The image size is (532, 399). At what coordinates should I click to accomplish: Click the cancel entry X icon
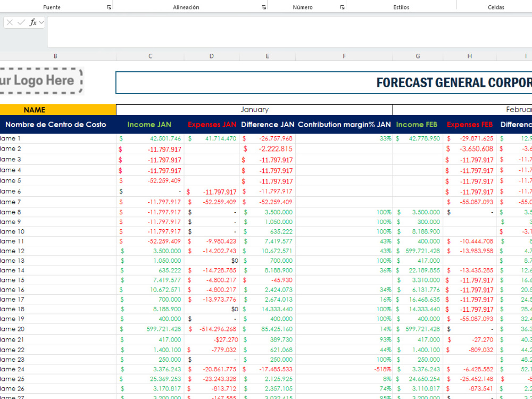pyautogui.click(x=10, y=22)
